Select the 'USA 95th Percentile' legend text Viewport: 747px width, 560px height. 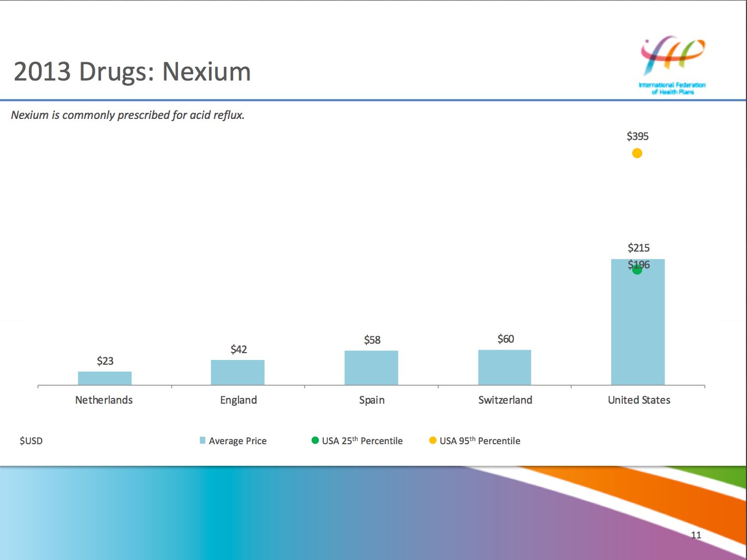click(480, 441)
